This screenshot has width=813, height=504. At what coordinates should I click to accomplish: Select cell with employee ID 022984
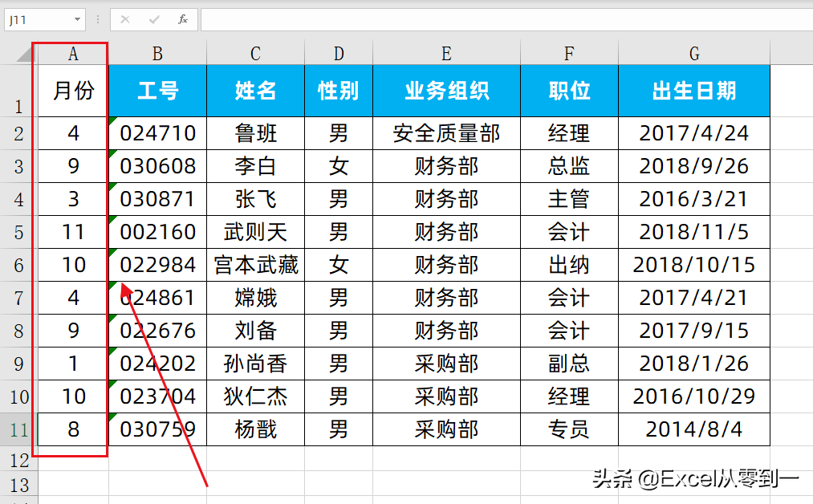(157, 265)
